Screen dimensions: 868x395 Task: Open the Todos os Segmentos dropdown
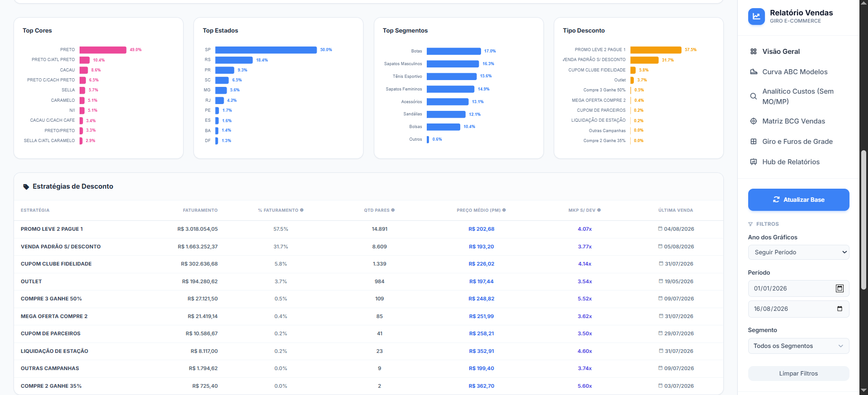pyautogui.click(x=798, y=346)
